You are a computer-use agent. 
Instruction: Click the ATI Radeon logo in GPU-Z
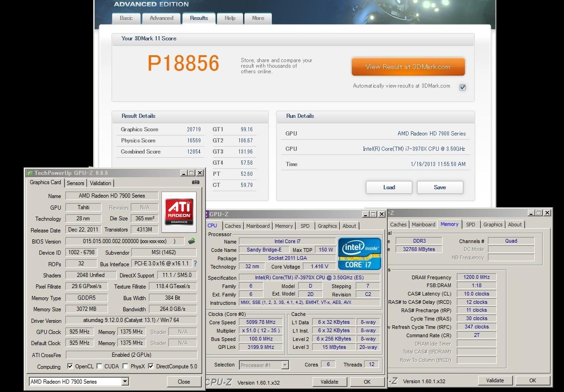[179, 212]
